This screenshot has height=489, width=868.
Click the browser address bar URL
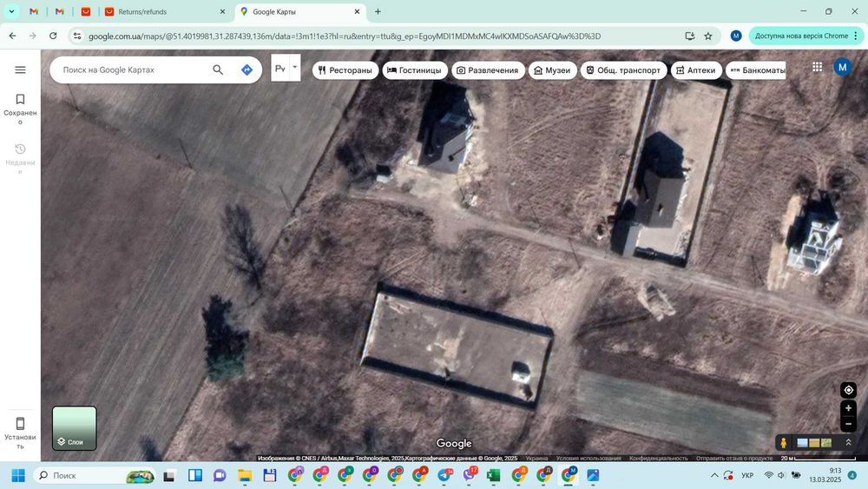pyautogui.click(x=345, y=36)
